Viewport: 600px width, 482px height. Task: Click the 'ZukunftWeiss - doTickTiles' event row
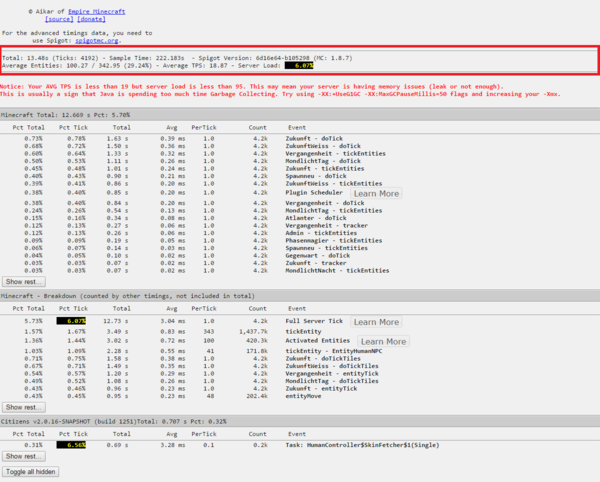tap(300, 366)
